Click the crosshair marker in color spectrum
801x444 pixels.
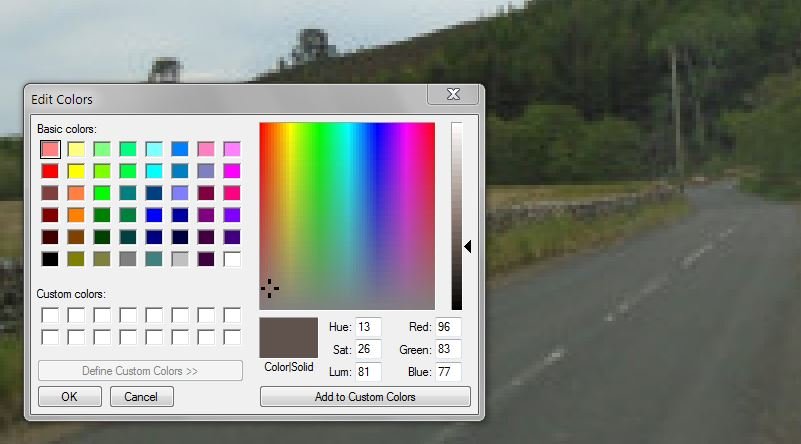point(270,289)
